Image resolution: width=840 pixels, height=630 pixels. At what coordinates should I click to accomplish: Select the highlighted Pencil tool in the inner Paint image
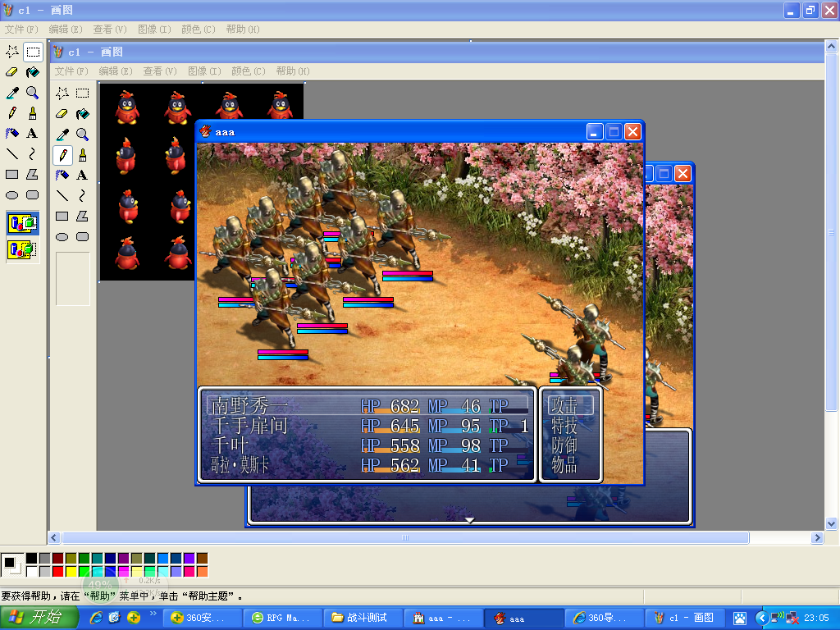(62, 155)
